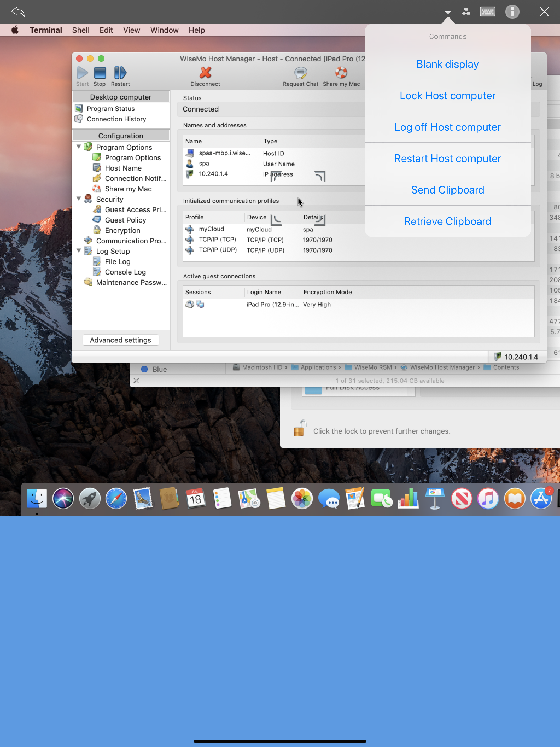
Task: Select Guest Access Pri... tree item
Action: click(x=135, y=210)
